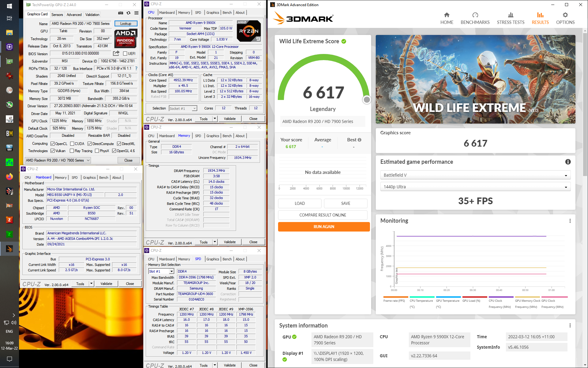Click the BenchMate BM taskbar icon
The height and width of the screenshot is (368, 588).
coord(9,133)
